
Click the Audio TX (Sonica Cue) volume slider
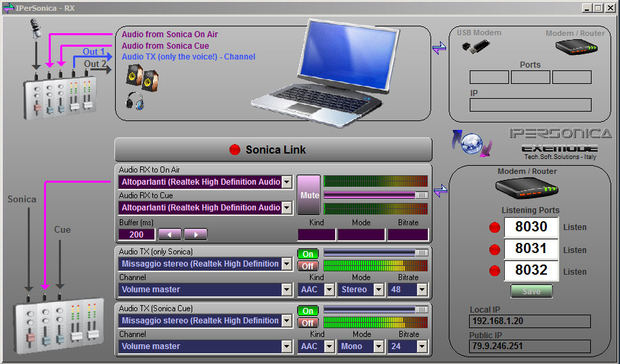click(376, 309)
